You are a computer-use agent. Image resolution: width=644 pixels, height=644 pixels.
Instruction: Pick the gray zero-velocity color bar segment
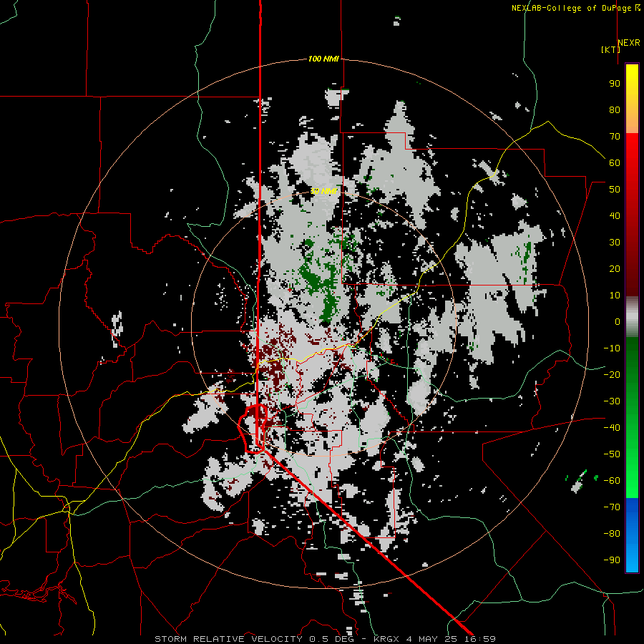pos(632,317)
